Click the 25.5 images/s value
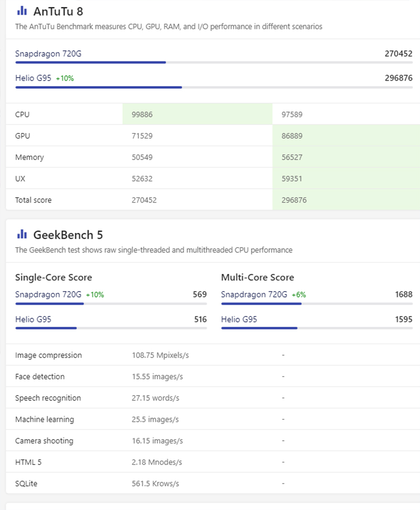Screen dimensions: 420x510 pyautogui.click(x=155, y=420)
